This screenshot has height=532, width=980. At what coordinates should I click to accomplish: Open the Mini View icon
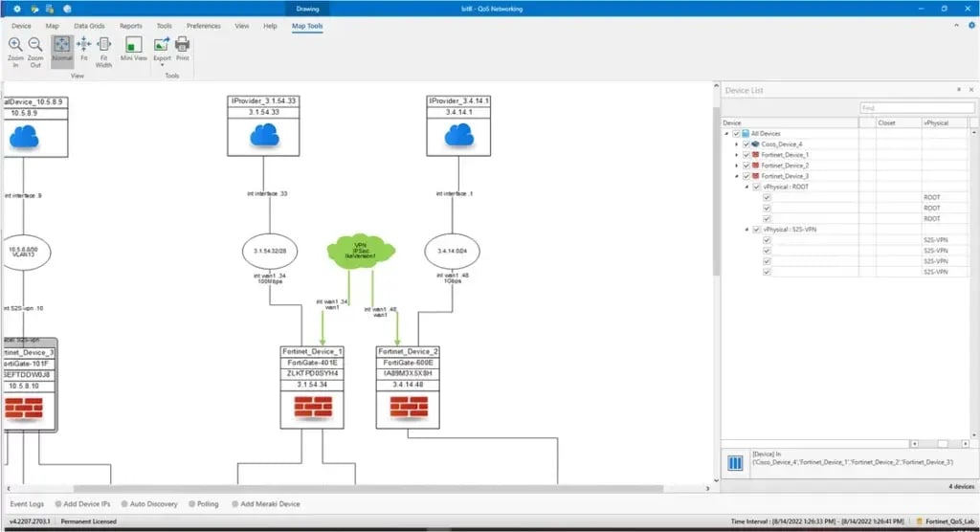134,45
